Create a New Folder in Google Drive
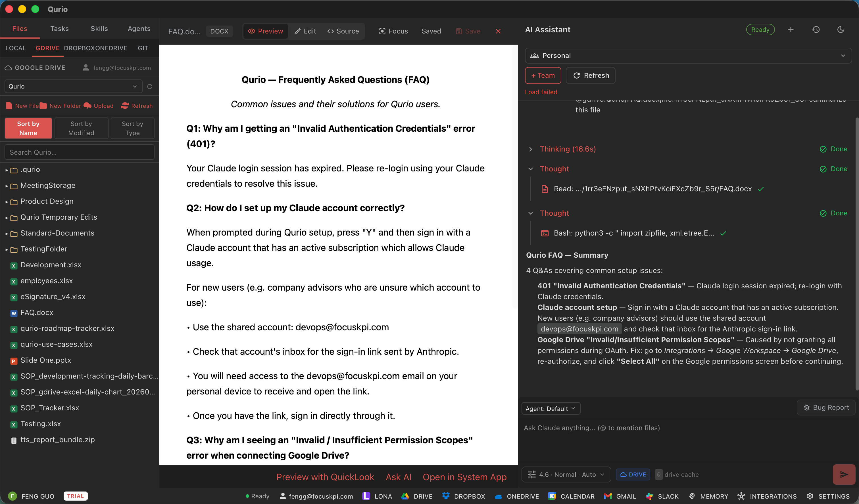859x504 pixels. click(61, 106)
